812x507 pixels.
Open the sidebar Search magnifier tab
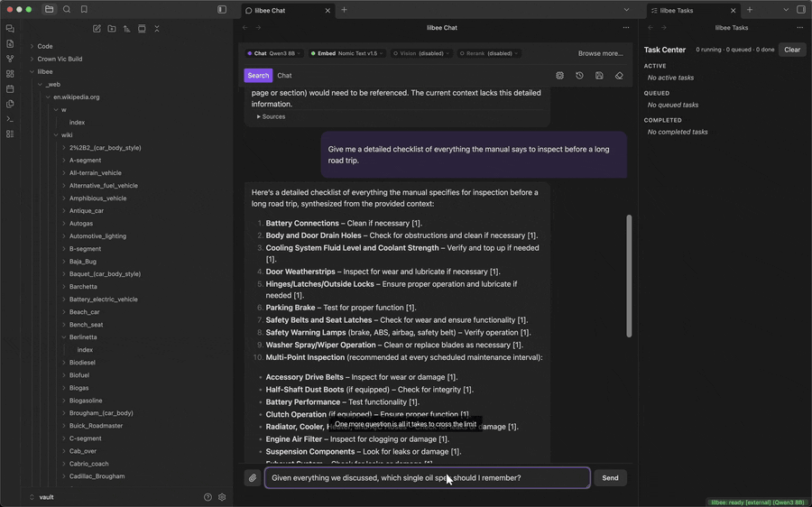pos(67,9)
